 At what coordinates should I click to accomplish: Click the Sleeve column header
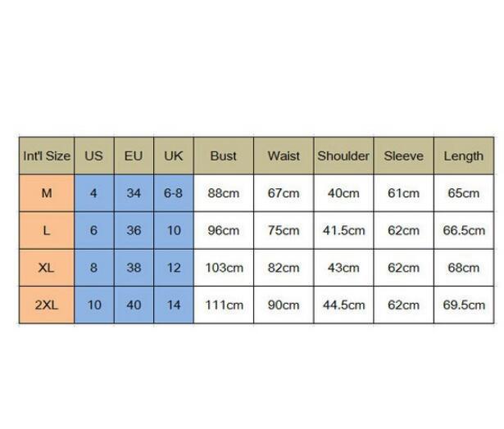403,156
